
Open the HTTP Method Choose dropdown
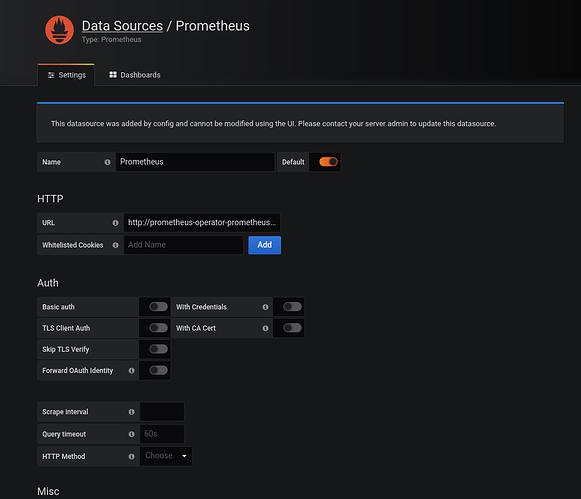tap(166, 456)
